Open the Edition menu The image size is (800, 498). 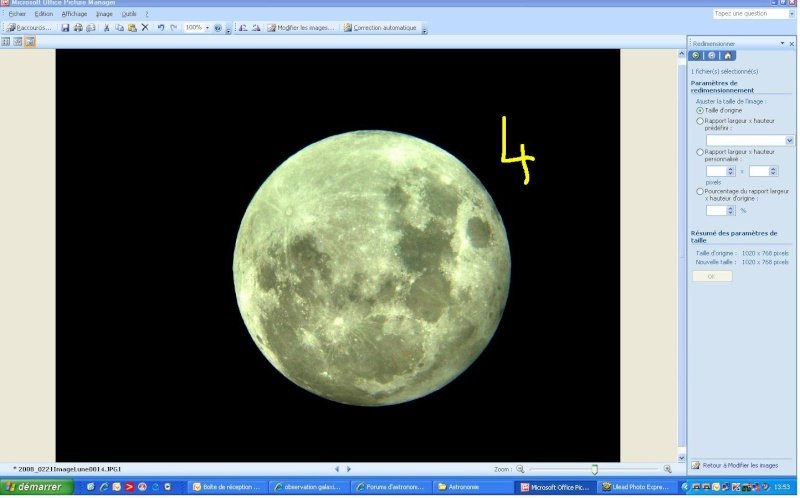(x=44, y=14)
